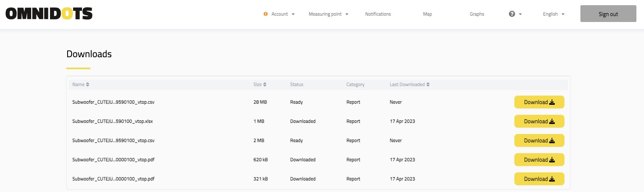Download the 321 kB pdf file
644x192 pixels.
pos(539,179)
